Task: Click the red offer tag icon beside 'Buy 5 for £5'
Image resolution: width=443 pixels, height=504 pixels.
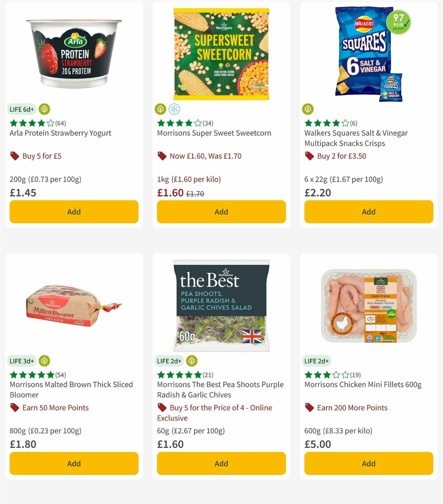Action: (15, 156)
